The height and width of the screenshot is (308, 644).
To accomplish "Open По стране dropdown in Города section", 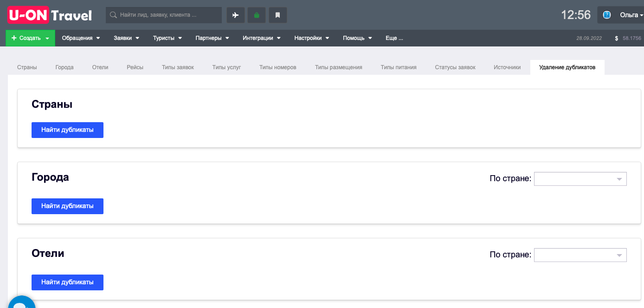I will point(580,179).
